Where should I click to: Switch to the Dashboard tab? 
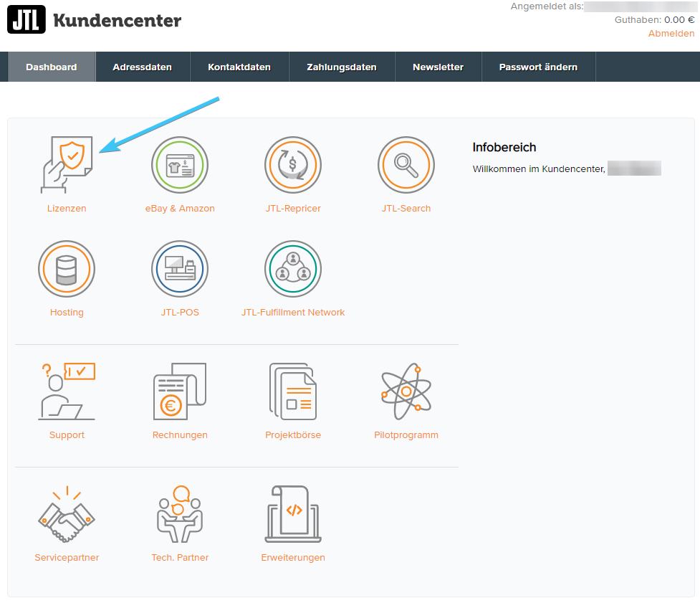tap(52, 67)
